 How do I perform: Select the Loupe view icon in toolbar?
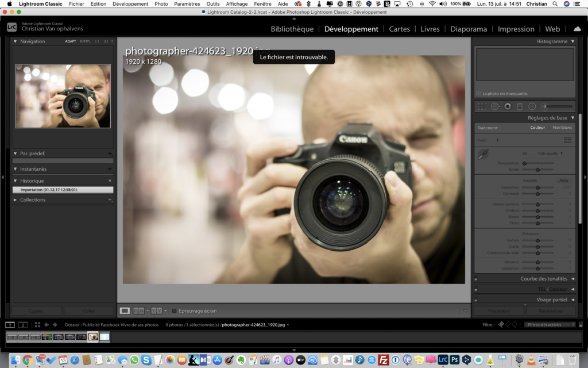[125, 311]
